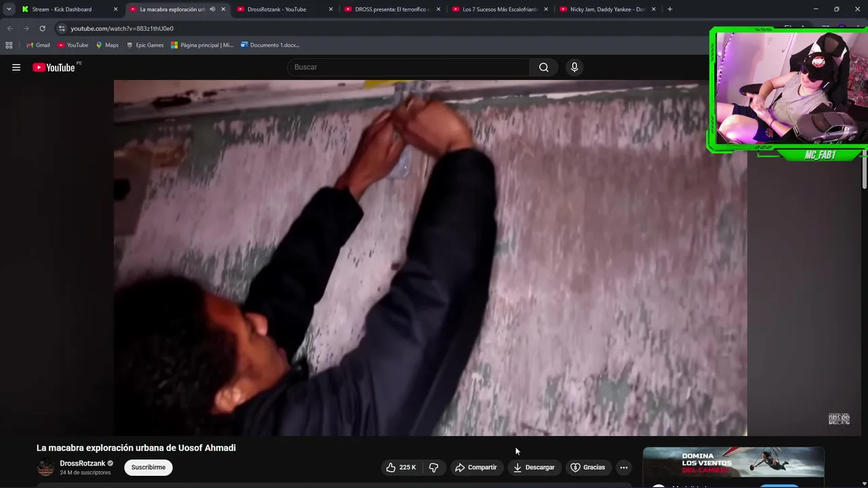
Task: Close the La macabra exploración tab
Action: point(223,9)
